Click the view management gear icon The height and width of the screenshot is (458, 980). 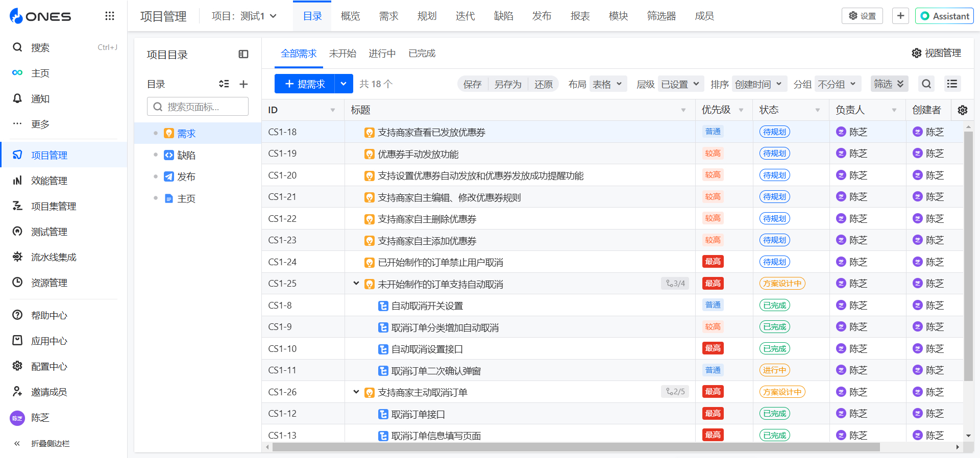[x=917, y=53]
